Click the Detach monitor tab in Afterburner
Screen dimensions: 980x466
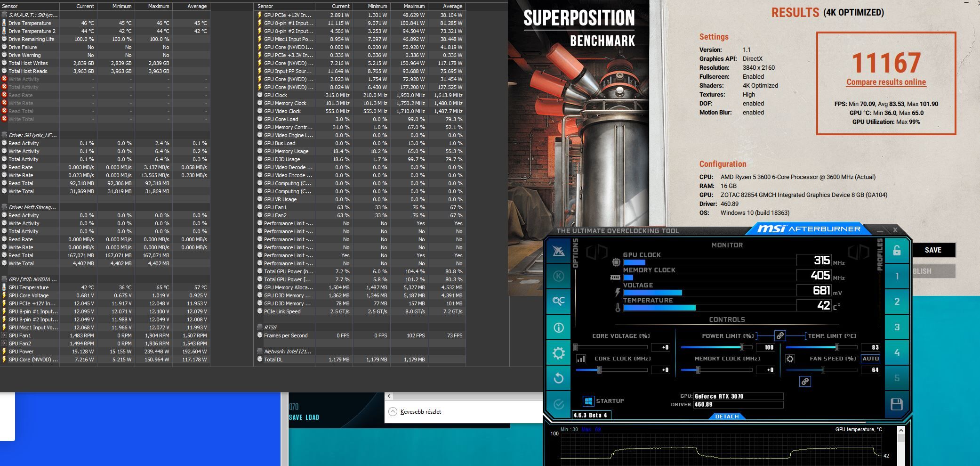click(727, 417)
